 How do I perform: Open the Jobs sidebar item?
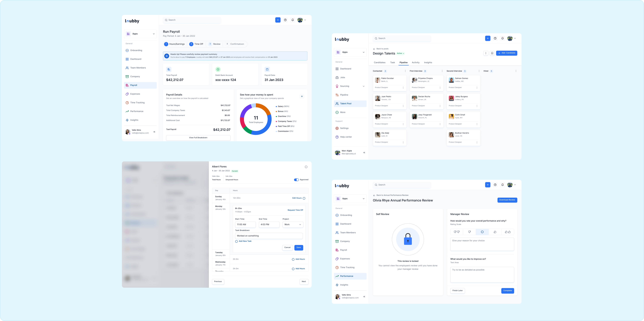click(343, 77)
